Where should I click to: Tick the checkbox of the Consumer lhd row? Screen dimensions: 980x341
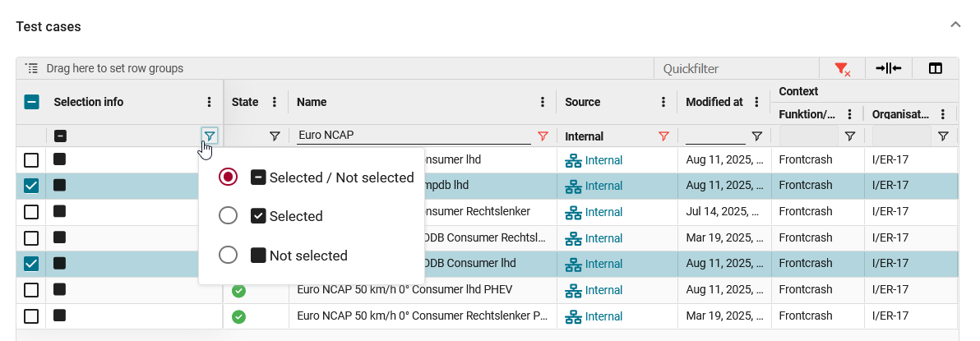pyautogui.click(x=31, y=160)
